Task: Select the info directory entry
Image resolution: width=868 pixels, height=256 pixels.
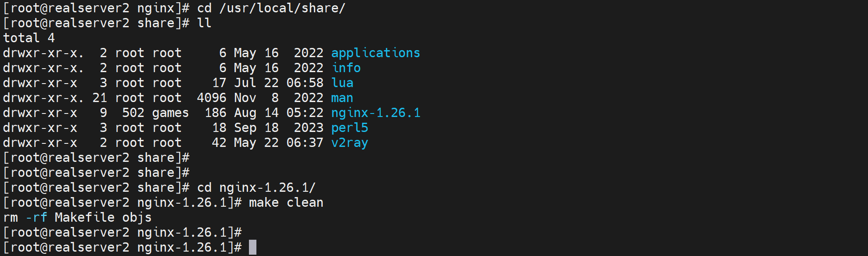Action: 346,68
